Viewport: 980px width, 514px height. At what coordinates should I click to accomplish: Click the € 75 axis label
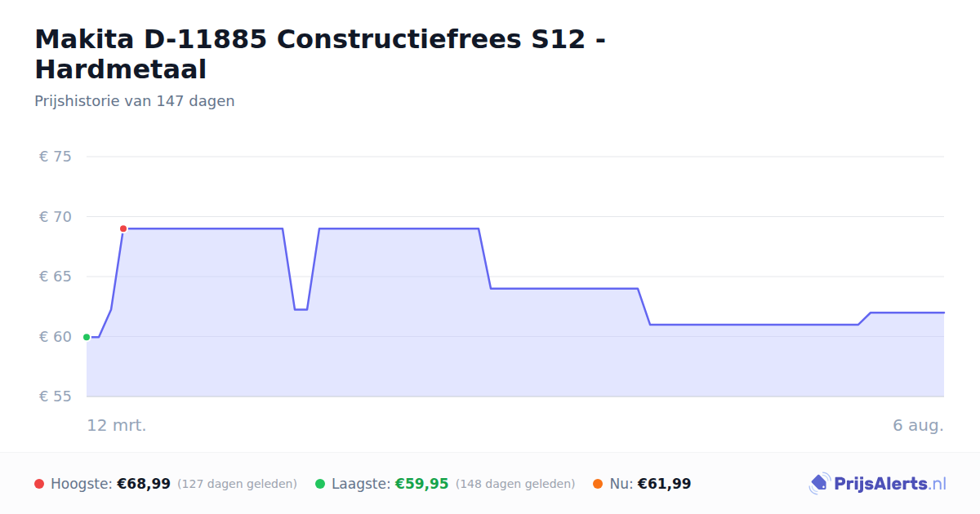[56, 157]
